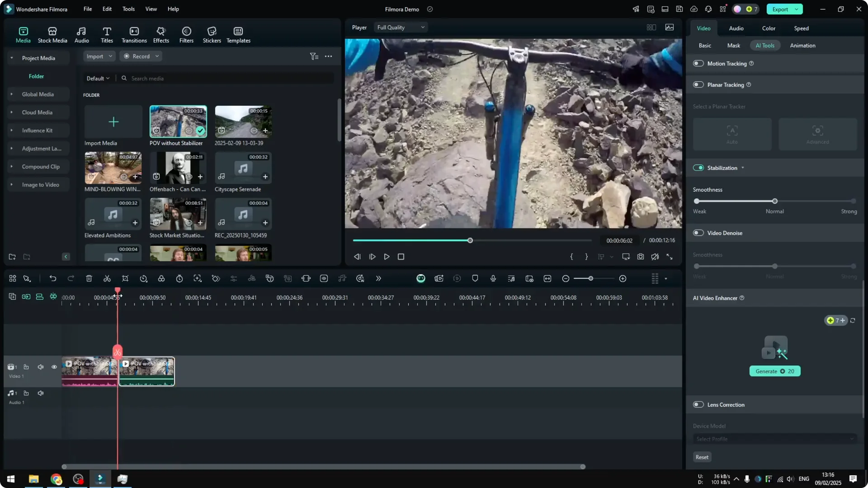Open the Effects library
Image resolution: width=868 pixels, height=488 pixels.
tap(161, 34)
